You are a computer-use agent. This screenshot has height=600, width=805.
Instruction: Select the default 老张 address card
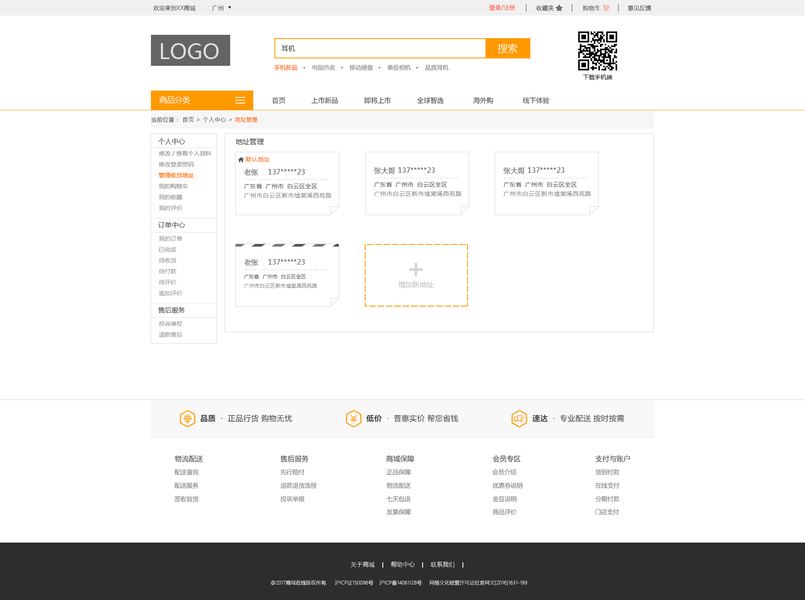click(287, 183)
